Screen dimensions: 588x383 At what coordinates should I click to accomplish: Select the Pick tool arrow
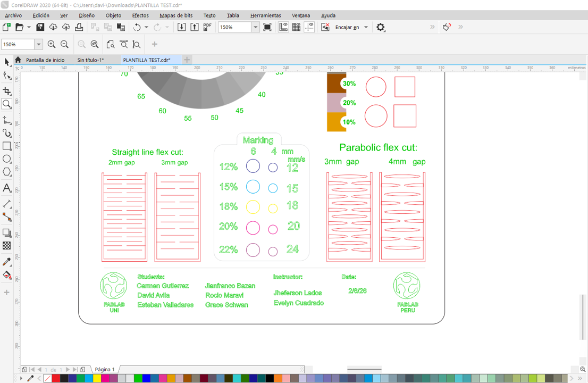tap(7, 62)
